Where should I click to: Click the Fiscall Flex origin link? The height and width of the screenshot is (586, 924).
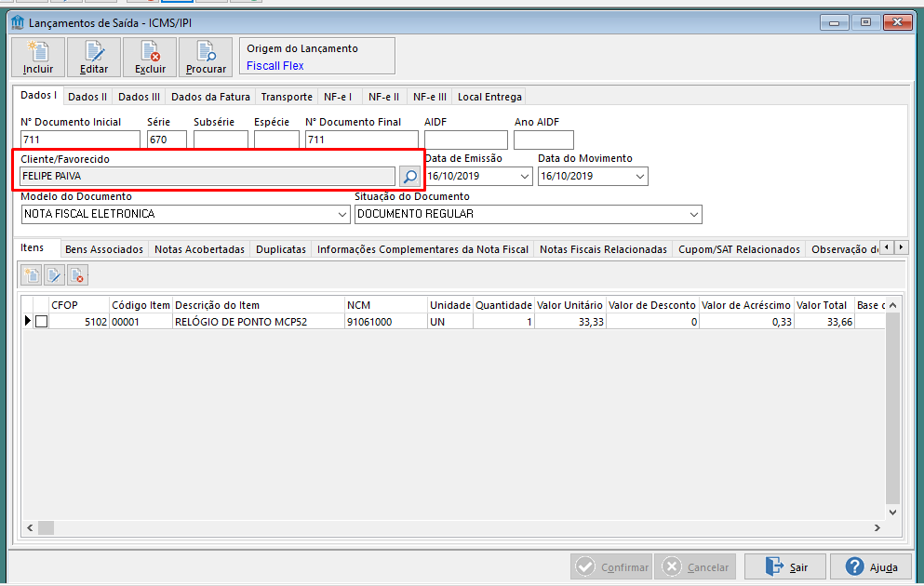(275, 66)
